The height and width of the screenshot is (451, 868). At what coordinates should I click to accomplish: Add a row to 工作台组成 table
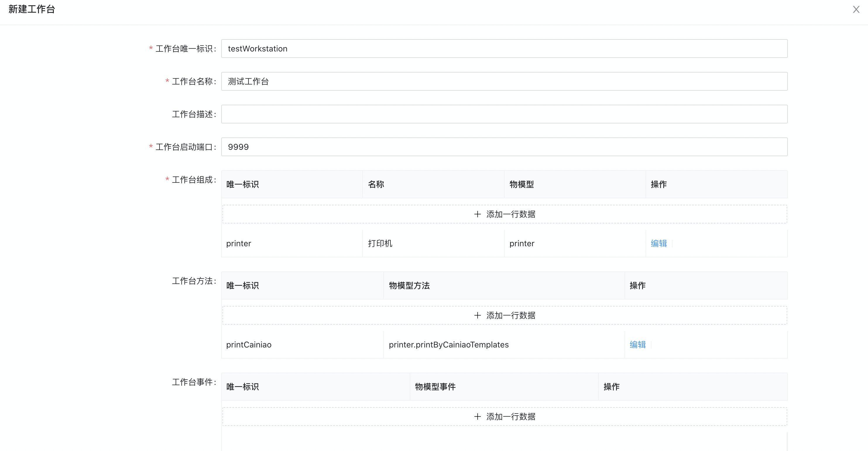[510, 214]
